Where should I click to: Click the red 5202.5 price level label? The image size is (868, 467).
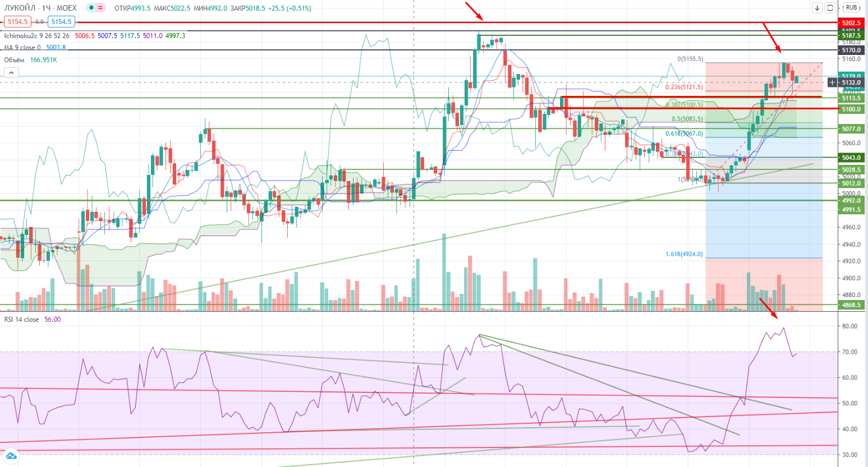tap(851, 23)
